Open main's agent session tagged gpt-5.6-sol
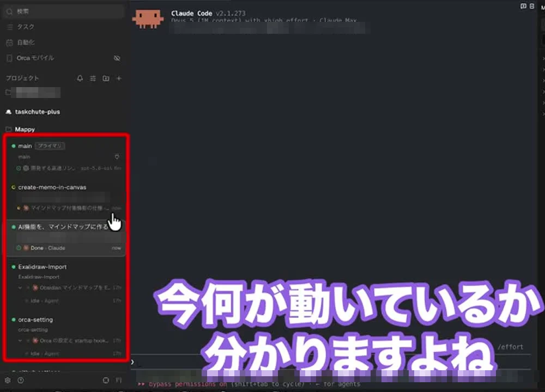The height and width of the screenshot is (392, 545). coord(69,168)
